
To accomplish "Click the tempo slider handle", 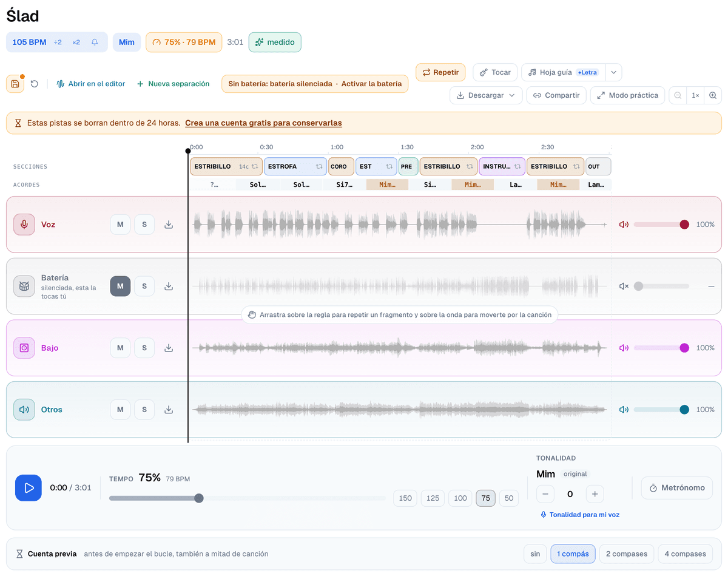I will pyautogui.click(x=199, y=498).
